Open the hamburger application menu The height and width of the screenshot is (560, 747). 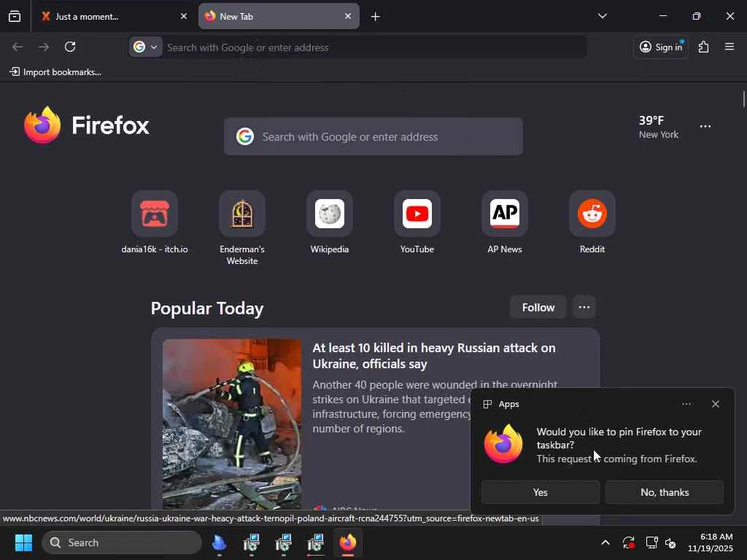[729, 47]
